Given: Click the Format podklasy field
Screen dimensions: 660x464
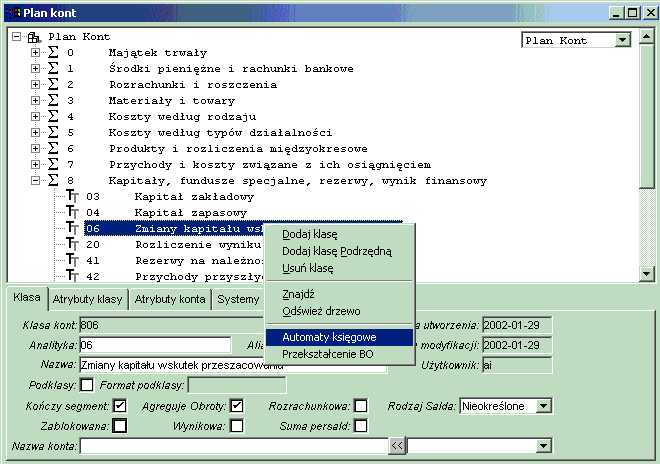Looking at the screenshot, I should click(x=237, y=385).
